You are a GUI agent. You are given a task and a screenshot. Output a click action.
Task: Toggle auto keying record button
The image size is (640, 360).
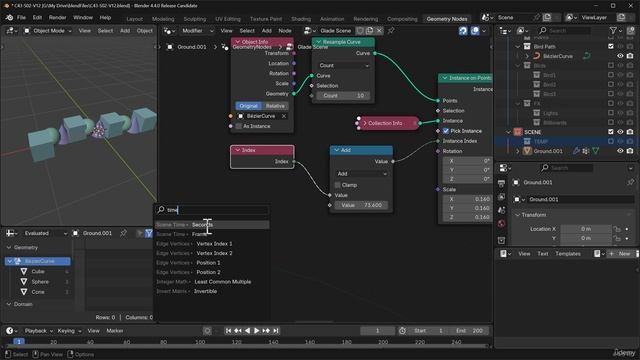coord(207,331)
